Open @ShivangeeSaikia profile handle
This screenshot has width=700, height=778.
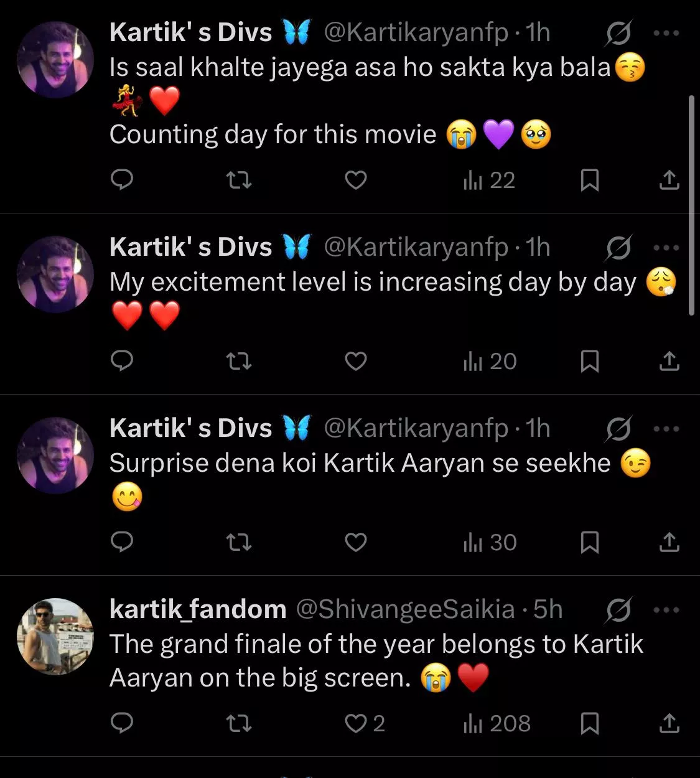click(405, 610)
